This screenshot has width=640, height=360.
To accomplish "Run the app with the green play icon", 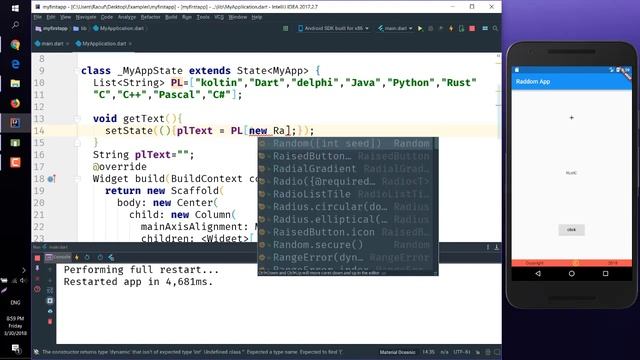I will point(420,29).
